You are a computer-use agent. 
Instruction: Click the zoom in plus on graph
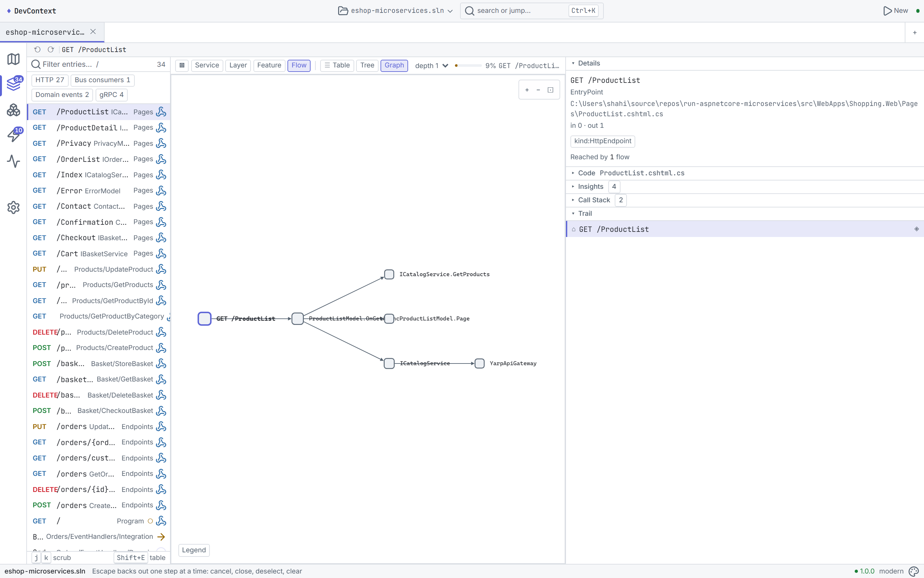[527, 90]
